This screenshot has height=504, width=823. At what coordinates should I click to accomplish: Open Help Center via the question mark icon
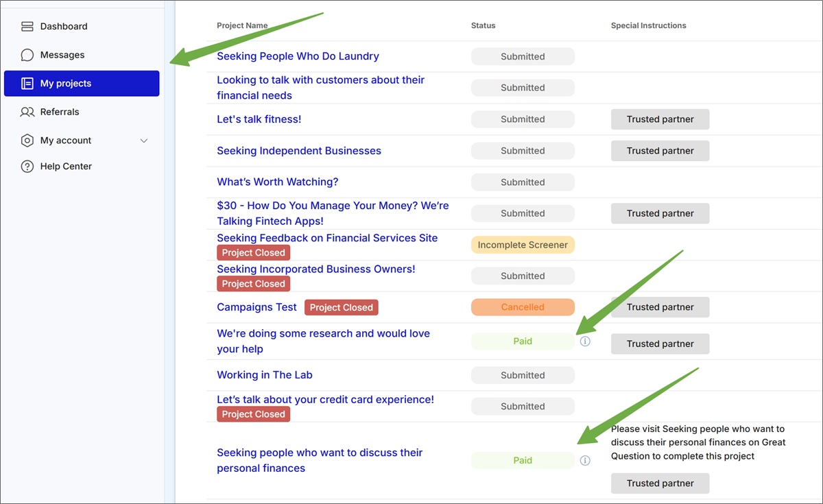coord(27,166)
